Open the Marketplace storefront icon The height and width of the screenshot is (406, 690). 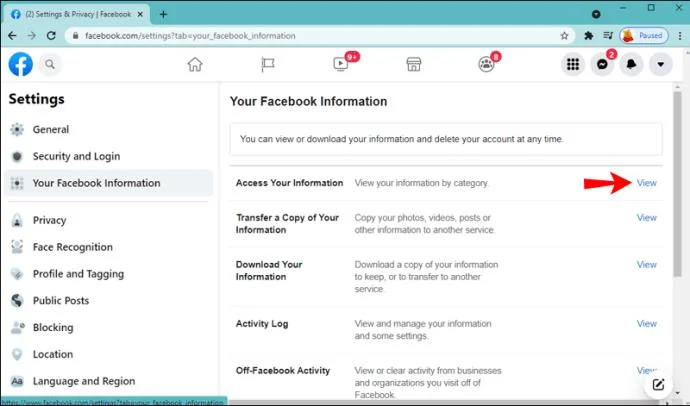point(414,64)
